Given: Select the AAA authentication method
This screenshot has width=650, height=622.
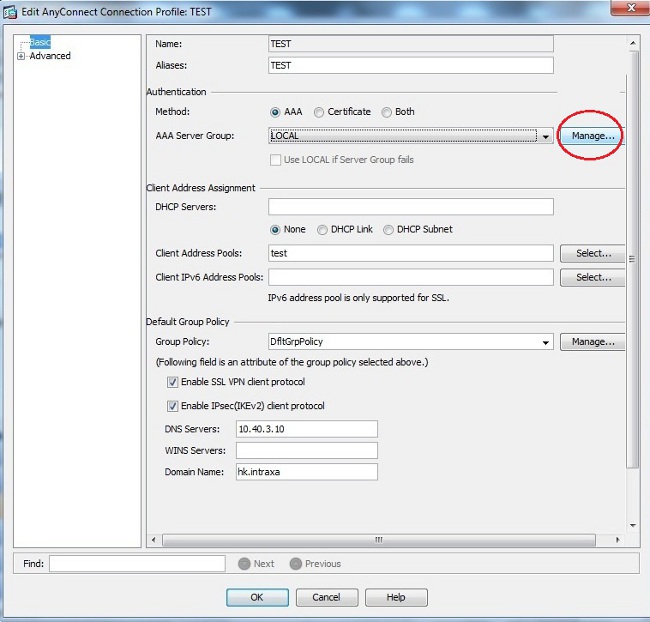Looking at the screenshot, I should click(x=275, y=112).
